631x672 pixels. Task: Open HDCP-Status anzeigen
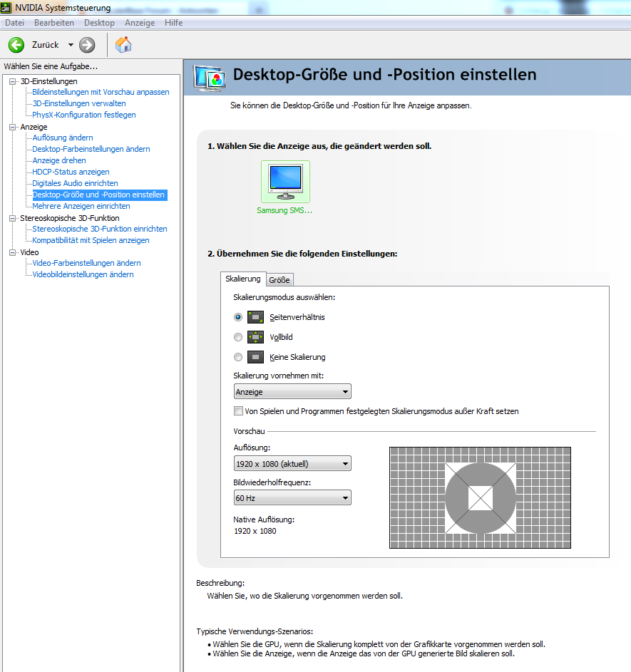(71, 172)
